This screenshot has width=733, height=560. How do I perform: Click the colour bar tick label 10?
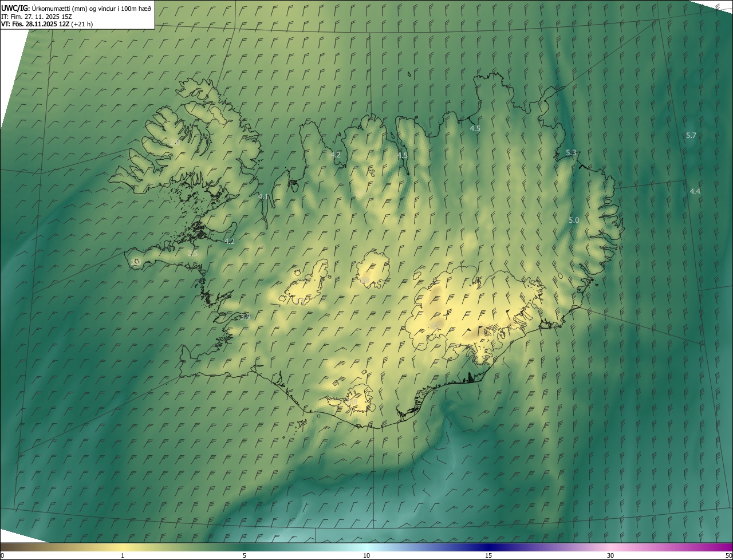[x=366, y=555]
